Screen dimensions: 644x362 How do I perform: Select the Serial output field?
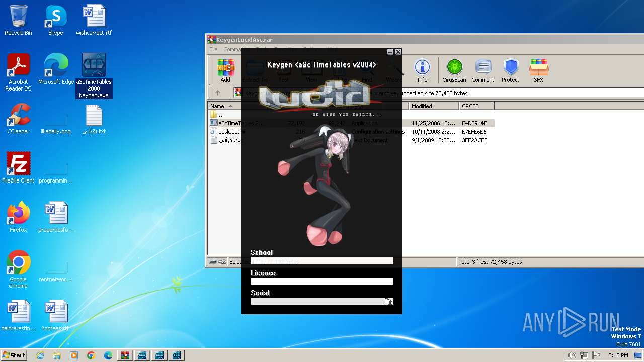318,301
